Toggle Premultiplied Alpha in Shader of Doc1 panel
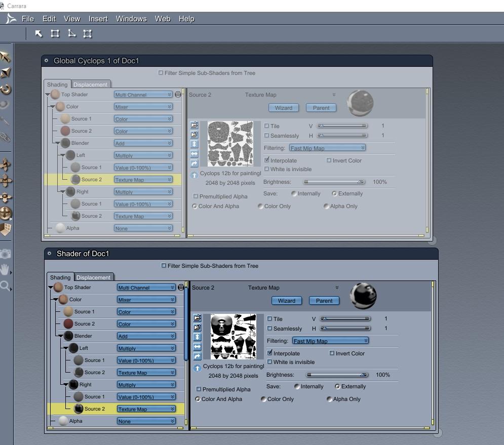This screenshot has width=504, height=445. pos(199,389)
